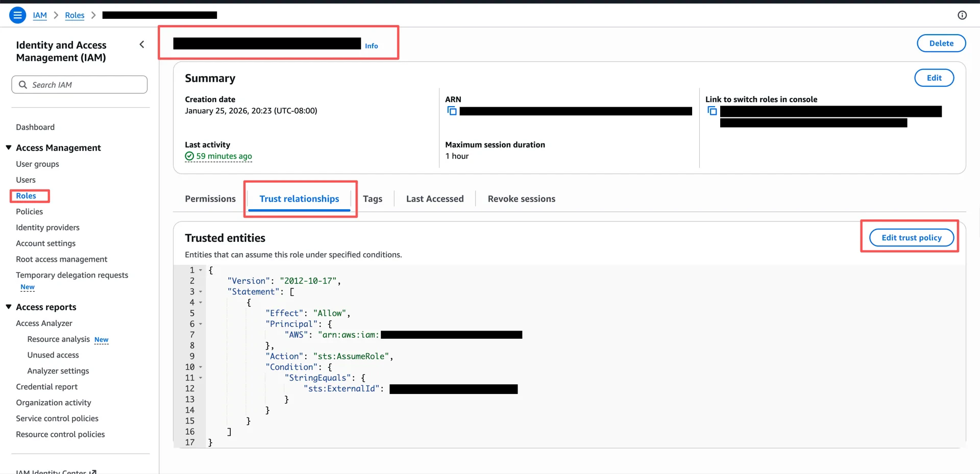The width and height of the screenshot is (980, 474).
Task: Copy the role ARN
Action: tap(452, 111)
